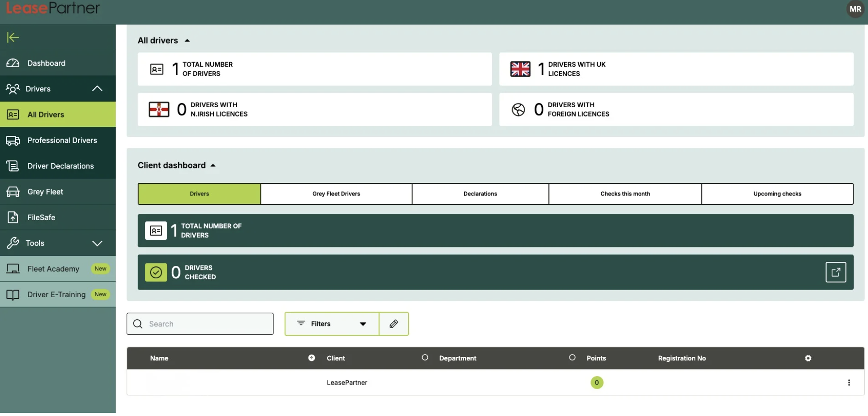Click the Driver E-Training book icon
The width and height of the screenshot is (868, 416).
point(13,295)
